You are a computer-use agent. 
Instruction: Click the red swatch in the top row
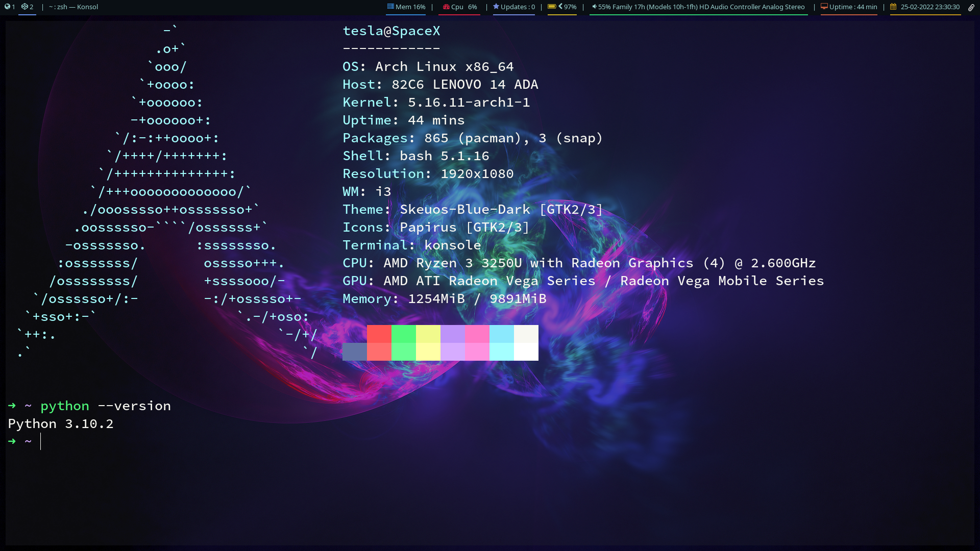coord(379,334)
